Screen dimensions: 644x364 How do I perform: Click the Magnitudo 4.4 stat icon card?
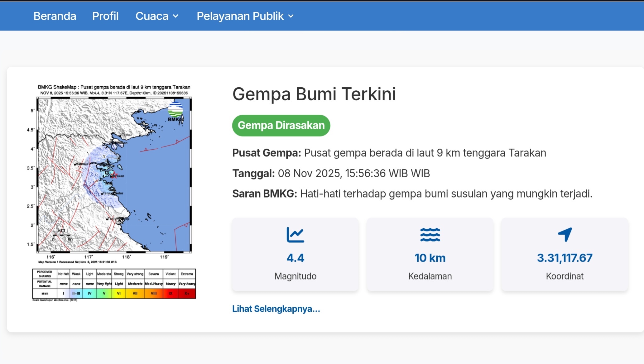point(295,255)
